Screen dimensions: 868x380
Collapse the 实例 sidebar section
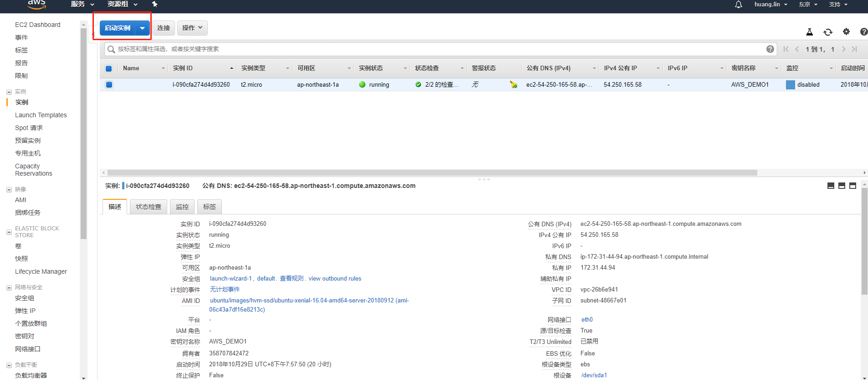pos(9,92)
